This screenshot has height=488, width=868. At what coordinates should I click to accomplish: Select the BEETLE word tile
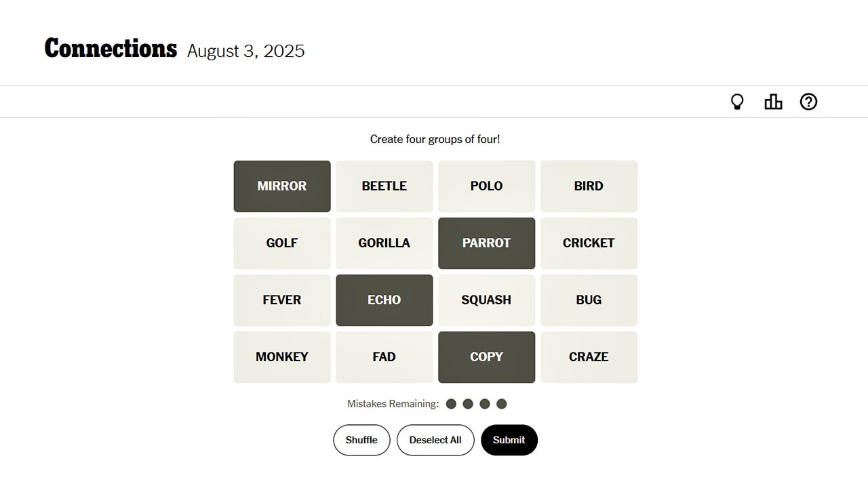[384, 186]
